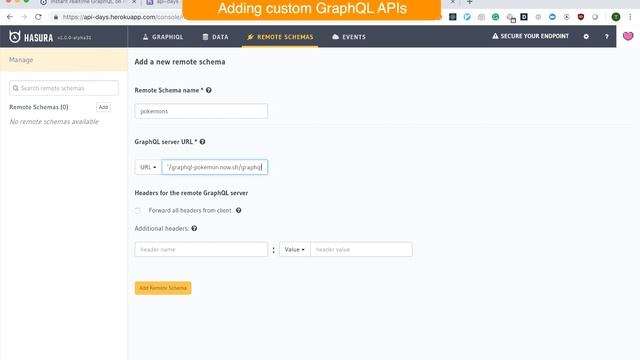Click the red shield extension icon
The height and width of the screenshot is (360, 640).
[581, 17]
